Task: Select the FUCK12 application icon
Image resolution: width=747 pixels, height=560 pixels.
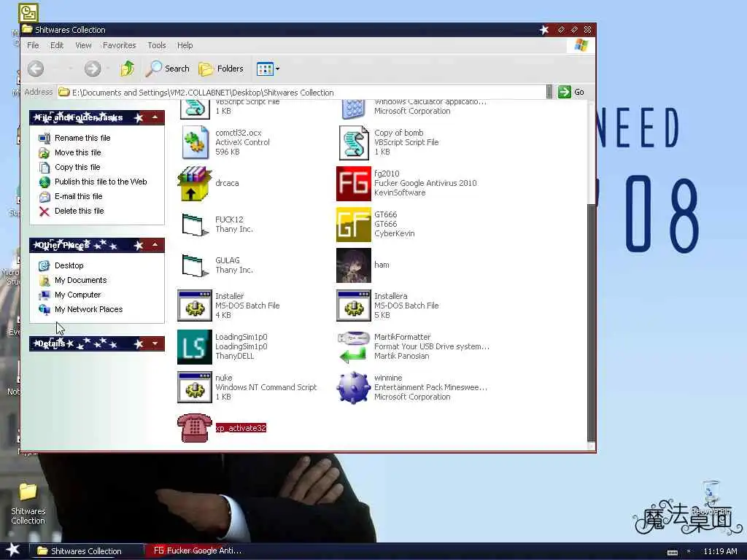Action: point(195,225)
